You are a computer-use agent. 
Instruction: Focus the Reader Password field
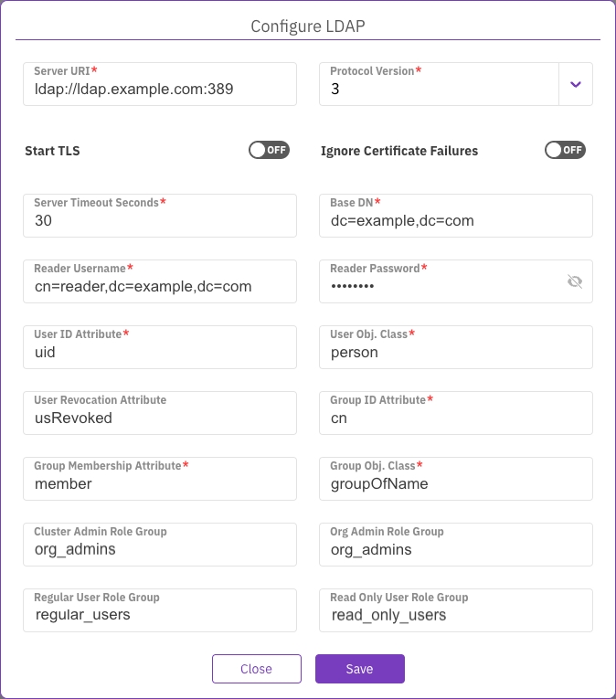click(x=439, y=287)
